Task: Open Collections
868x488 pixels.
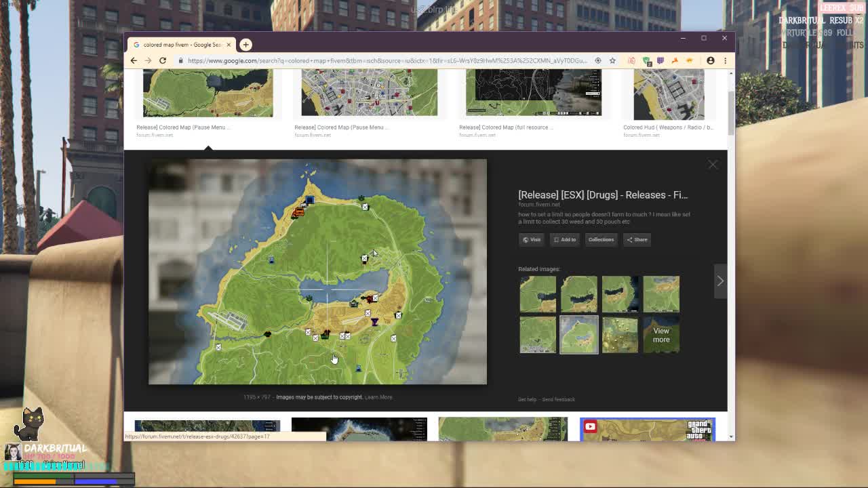Action: (x=601, y=239)
